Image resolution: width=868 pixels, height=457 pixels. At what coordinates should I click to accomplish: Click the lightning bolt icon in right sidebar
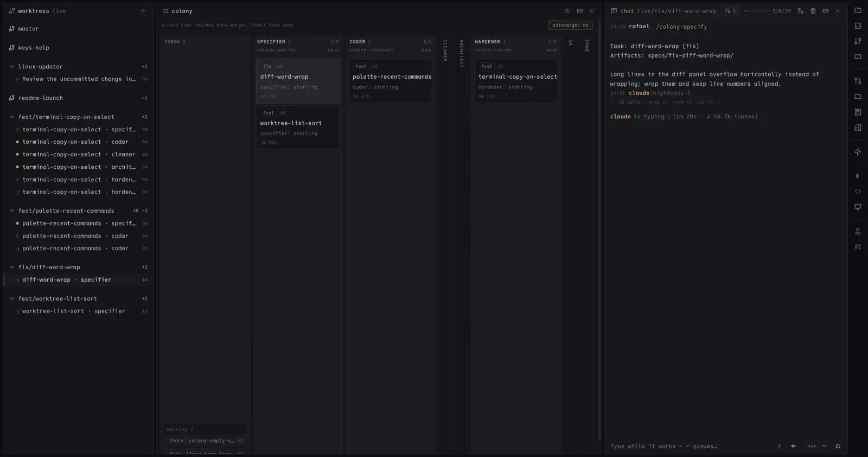(858, 152)
